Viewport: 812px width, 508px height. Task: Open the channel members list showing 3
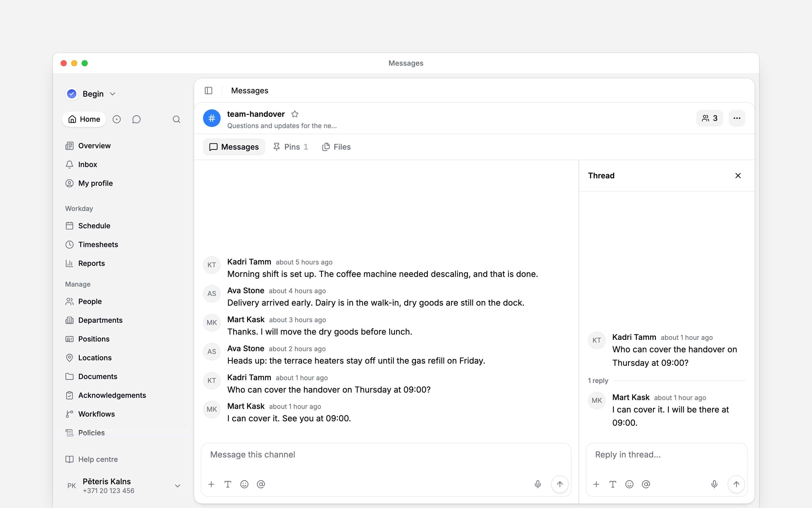[x=709, y=118]
